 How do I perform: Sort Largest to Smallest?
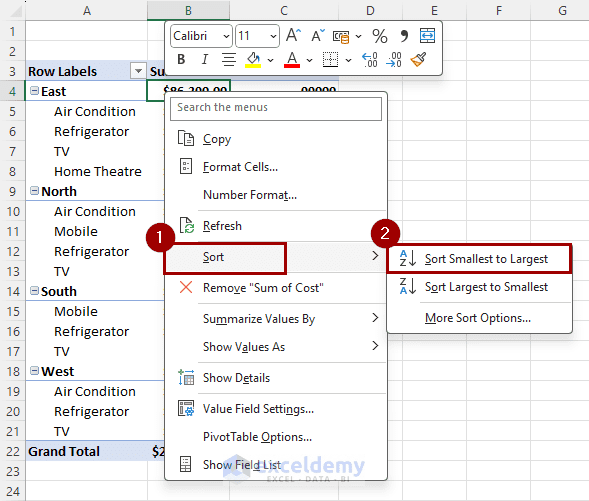[479, 287]
